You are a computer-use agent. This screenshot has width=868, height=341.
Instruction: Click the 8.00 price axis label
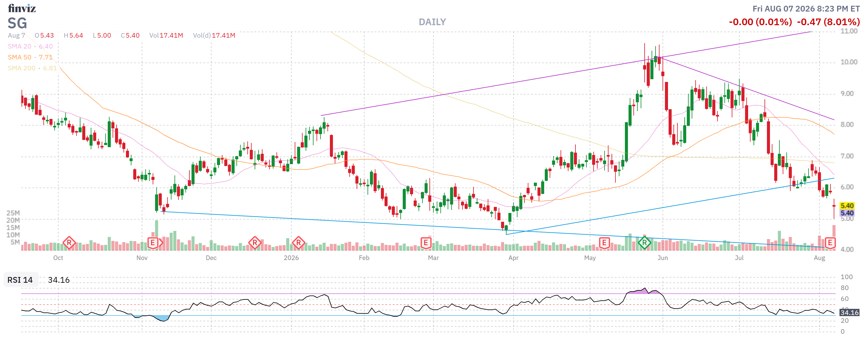(x=847, y=125)
